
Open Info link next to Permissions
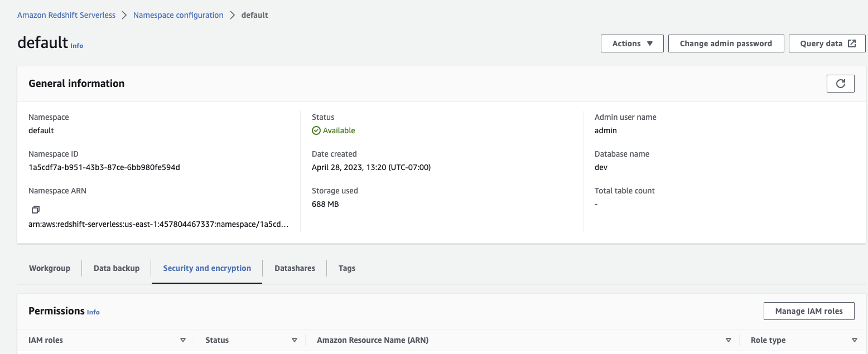pos(93,312)
